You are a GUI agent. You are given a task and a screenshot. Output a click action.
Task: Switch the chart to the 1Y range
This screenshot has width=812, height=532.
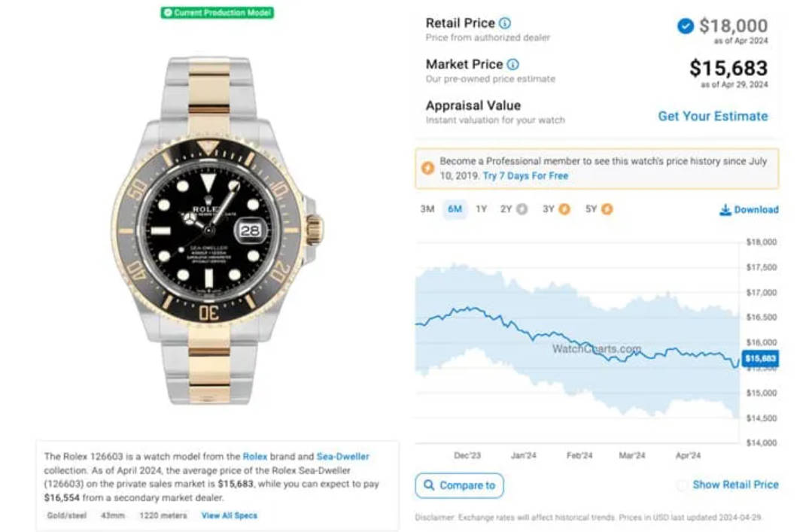482,208
